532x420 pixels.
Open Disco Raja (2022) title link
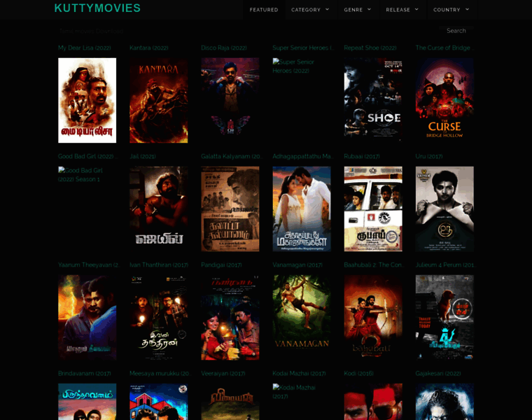click(x=224, y=48)
